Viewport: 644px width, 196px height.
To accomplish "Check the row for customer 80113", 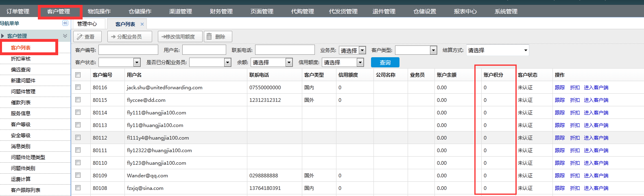I will click(78, 125).
